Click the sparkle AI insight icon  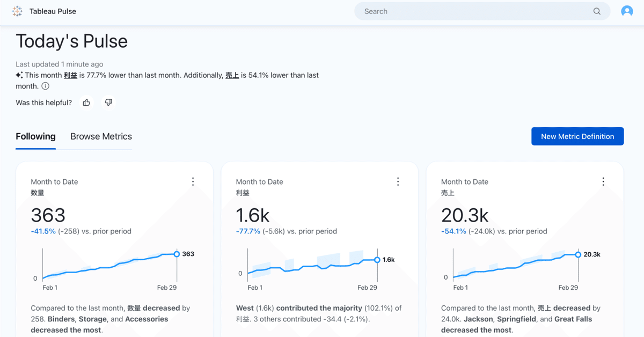pyautogui.click(x=19, y=75)
